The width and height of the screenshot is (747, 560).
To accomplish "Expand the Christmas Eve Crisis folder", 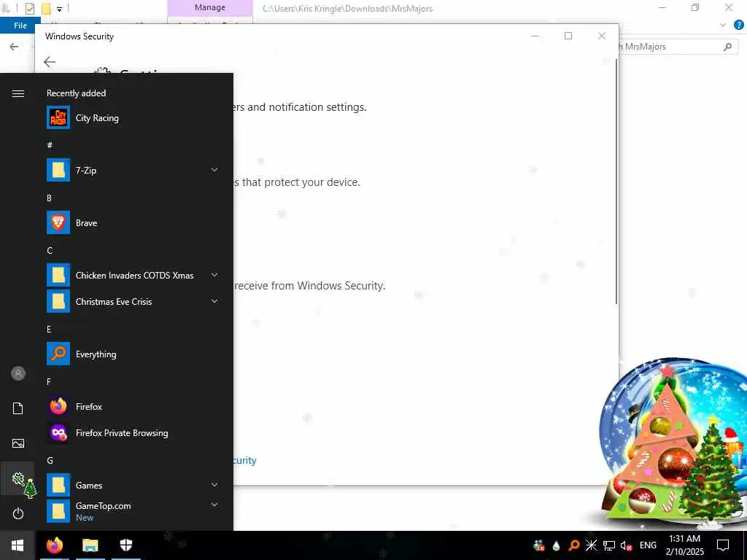I will pos(214,301).
